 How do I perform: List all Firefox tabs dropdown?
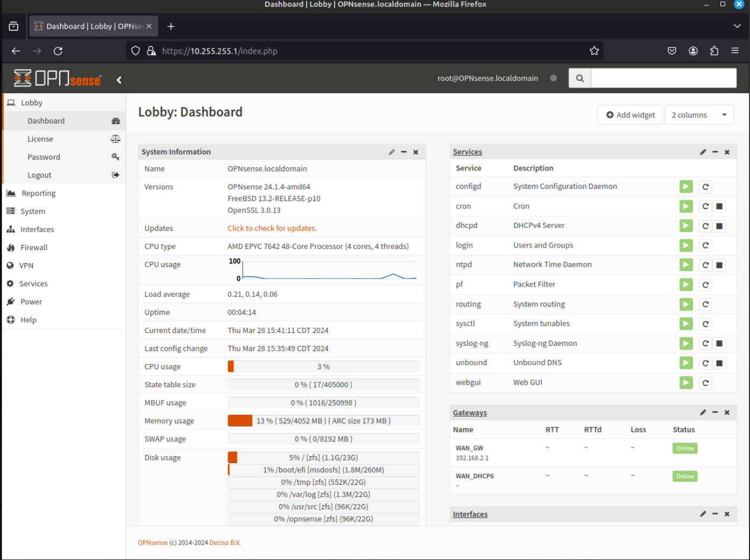point(737,26)
